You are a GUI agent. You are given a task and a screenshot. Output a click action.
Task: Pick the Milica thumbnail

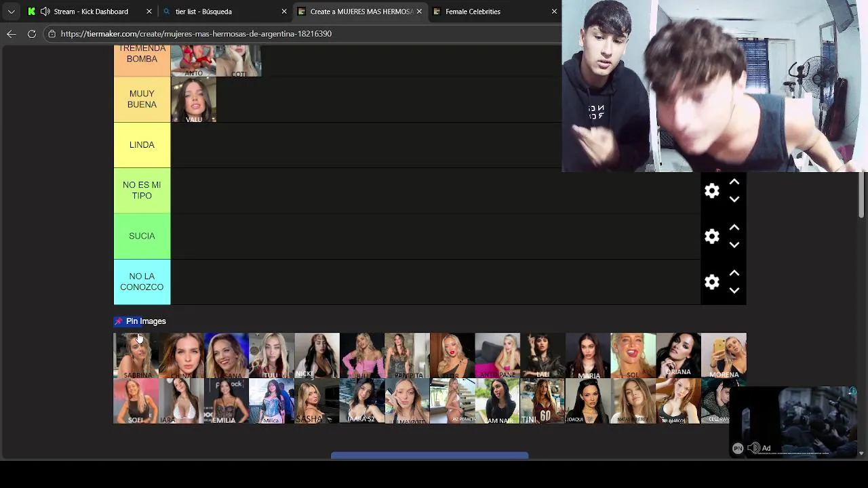pos(271,401)
